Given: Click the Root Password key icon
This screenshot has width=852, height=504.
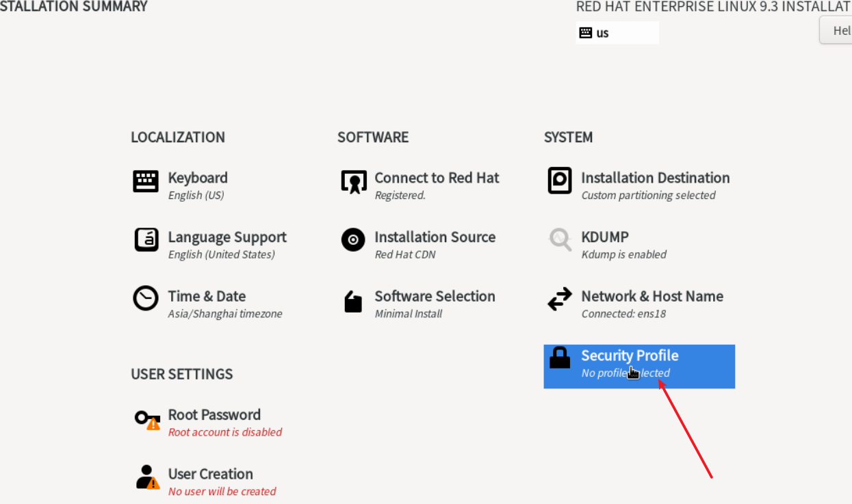Looking at the screenshot, I should (146, 419).
